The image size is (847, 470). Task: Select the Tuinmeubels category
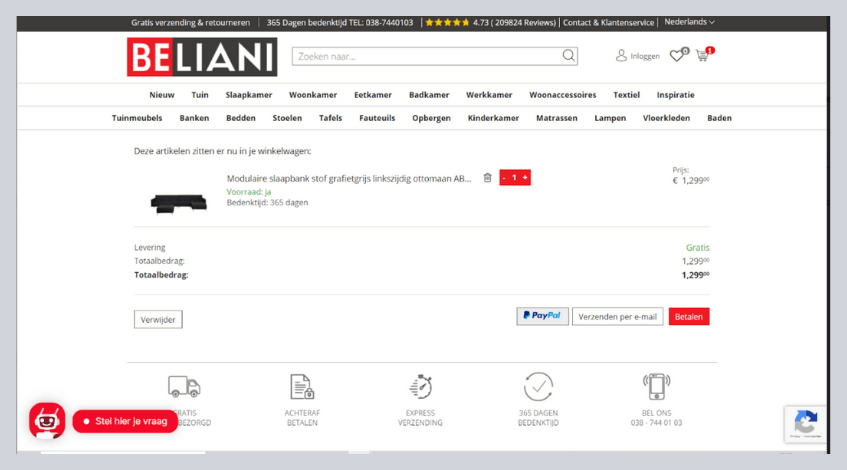(x=137, y=118)
